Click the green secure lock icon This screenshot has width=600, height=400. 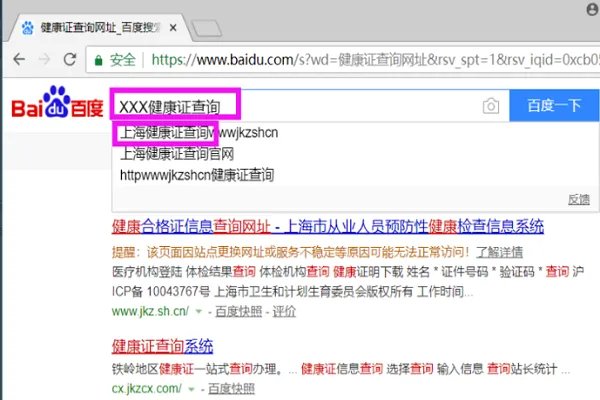point(98,60)
